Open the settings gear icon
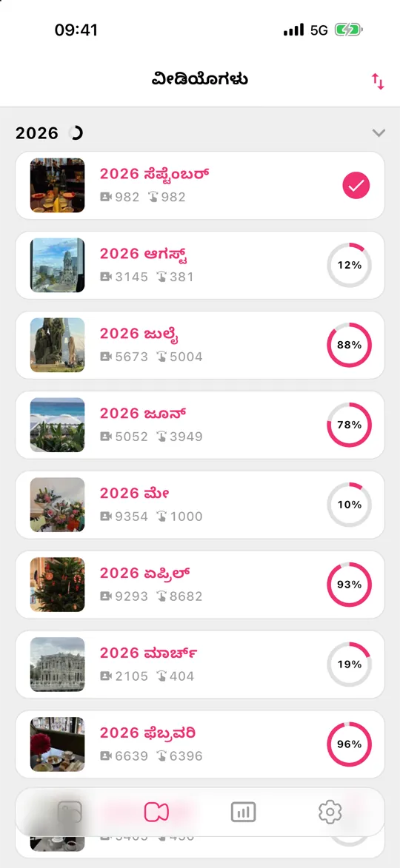The width and height of the screenshot is (400, 868). (330, 812)
